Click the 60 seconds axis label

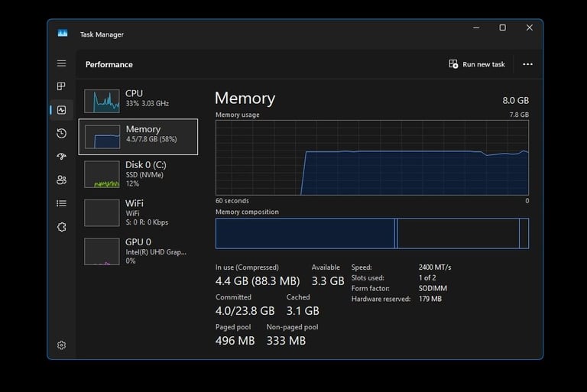click(x=232, y=201)
